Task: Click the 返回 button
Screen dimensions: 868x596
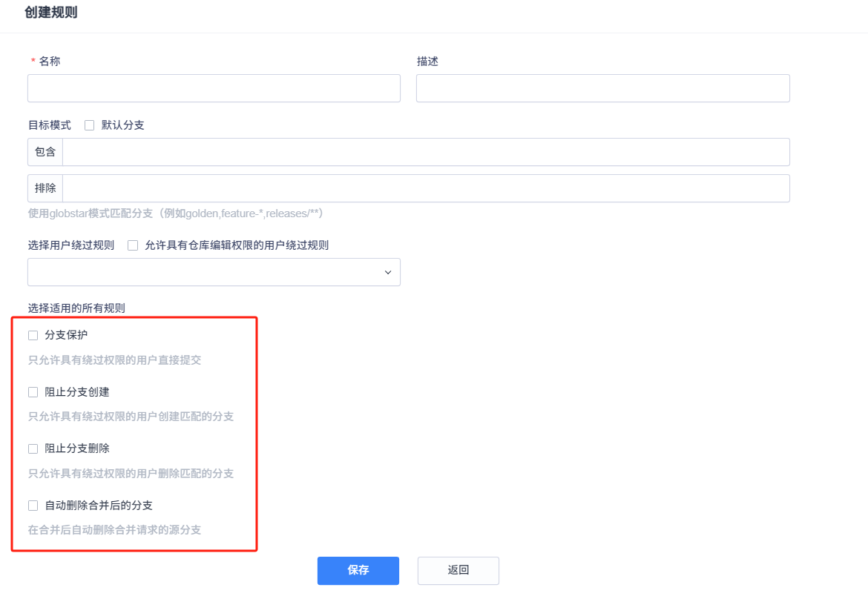Action: [x=458, y=571]
